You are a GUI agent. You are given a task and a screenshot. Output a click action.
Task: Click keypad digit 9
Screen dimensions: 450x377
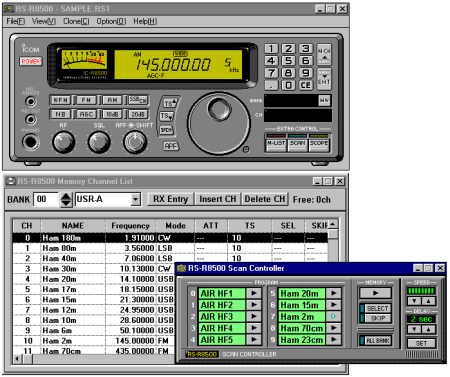(x=306, y=73)
